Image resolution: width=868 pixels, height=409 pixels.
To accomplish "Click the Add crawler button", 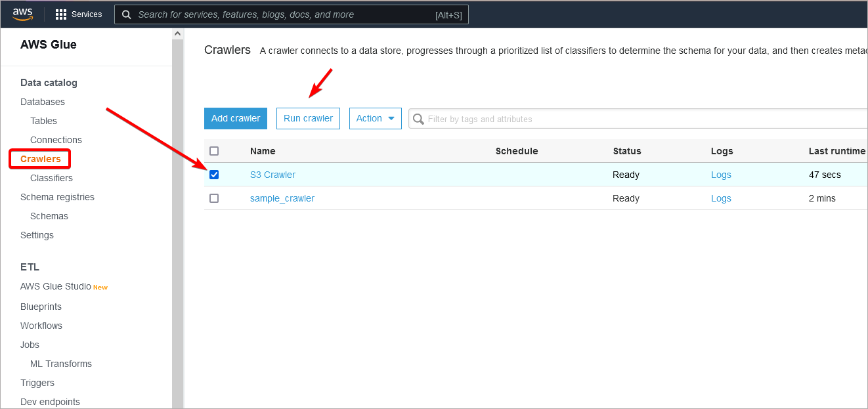I will tap(236, 118).
